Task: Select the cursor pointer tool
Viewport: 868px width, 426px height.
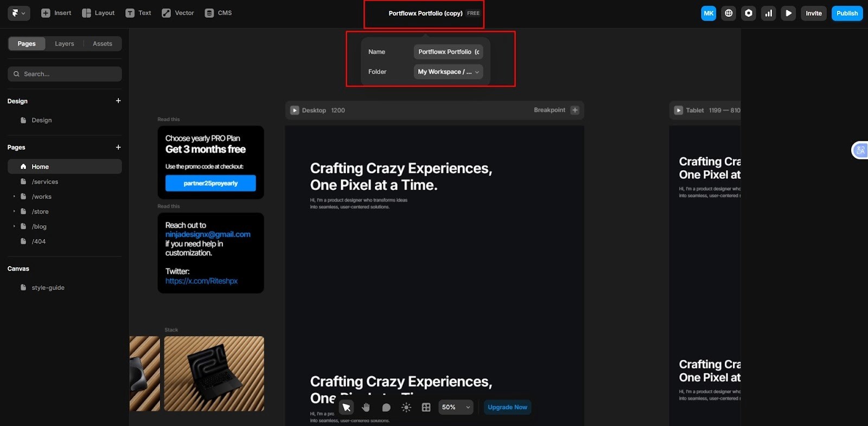Action: coord(346,407)
